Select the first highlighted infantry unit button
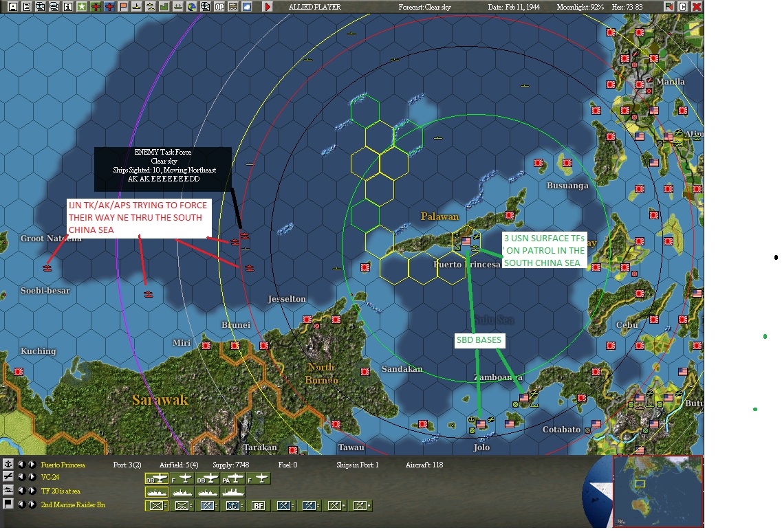This screenshot has width=782, height=532. tap(157, 506)
